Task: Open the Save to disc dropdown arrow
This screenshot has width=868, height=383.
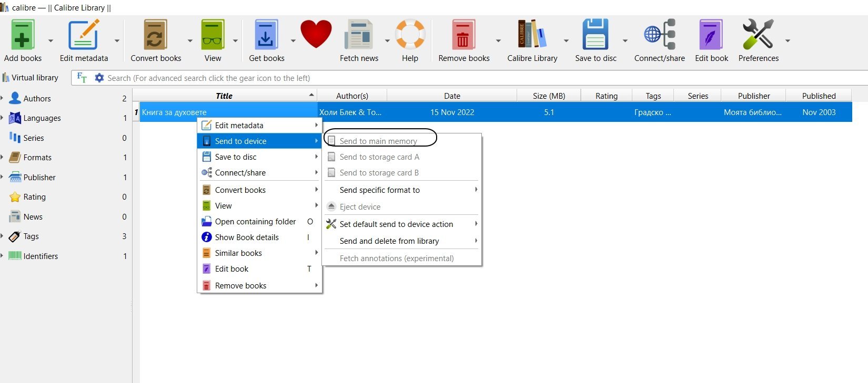Action: click(x=625, y=40)
